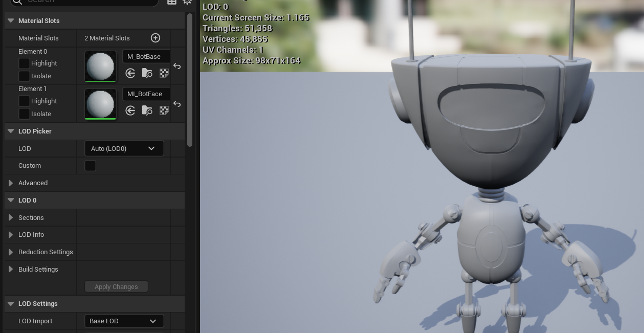Open details settings gear icon
Screen dimensions: 644x333
pos(187,2)
